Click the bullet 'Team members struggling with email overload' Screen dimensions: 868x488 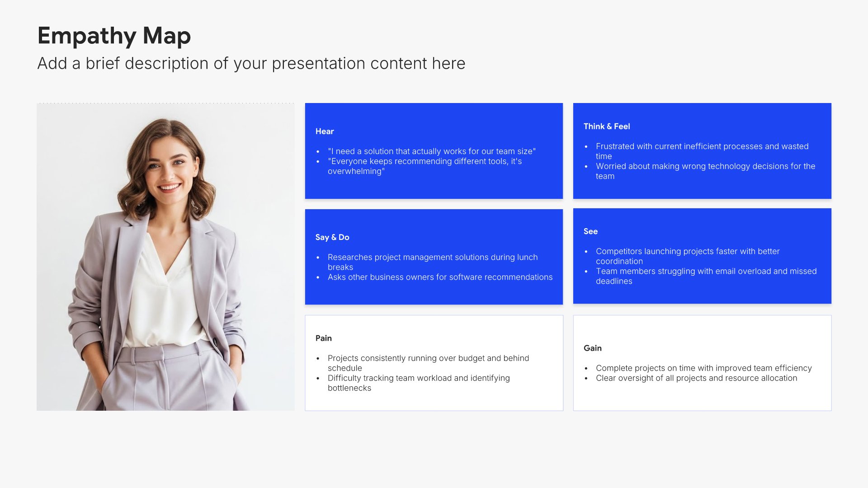point(706,276)
